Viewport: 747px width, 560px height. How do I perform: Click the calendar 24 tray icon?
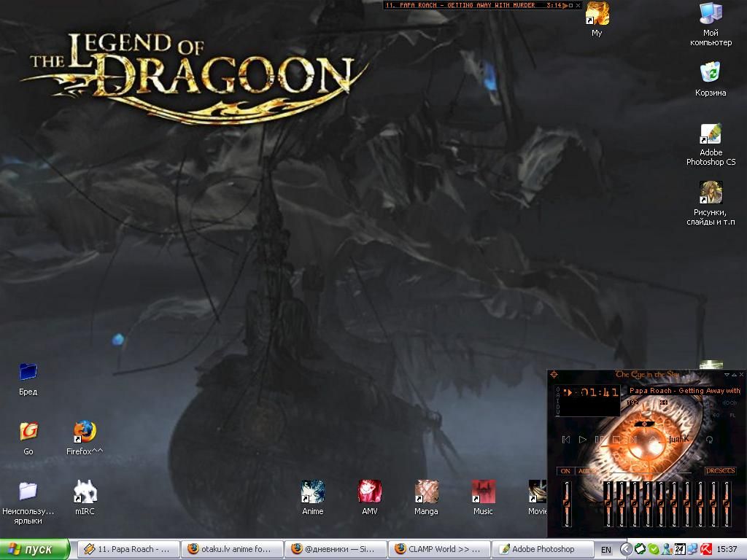coord(680,549)
